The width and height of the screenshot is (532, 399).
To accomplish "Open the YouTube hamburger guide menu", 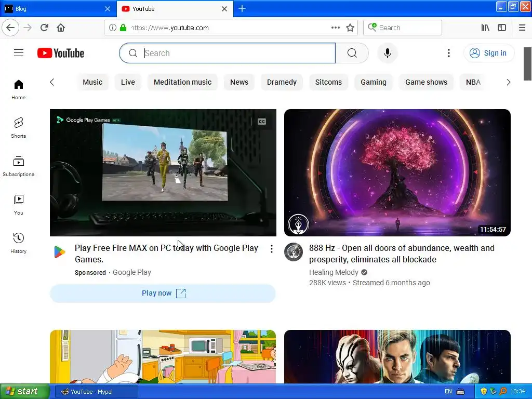I will coord(19,53).
